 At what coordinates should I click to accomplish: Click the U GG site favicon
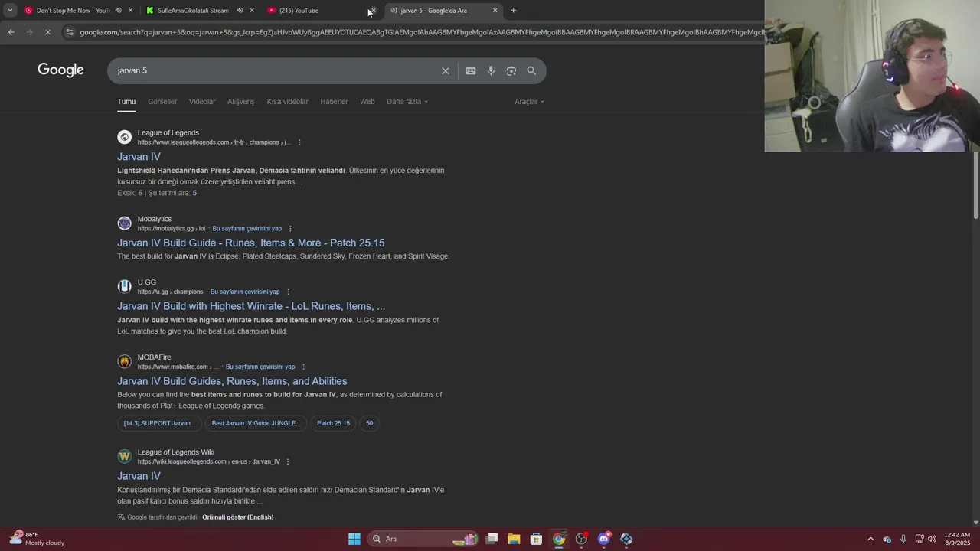coord(124,286)
